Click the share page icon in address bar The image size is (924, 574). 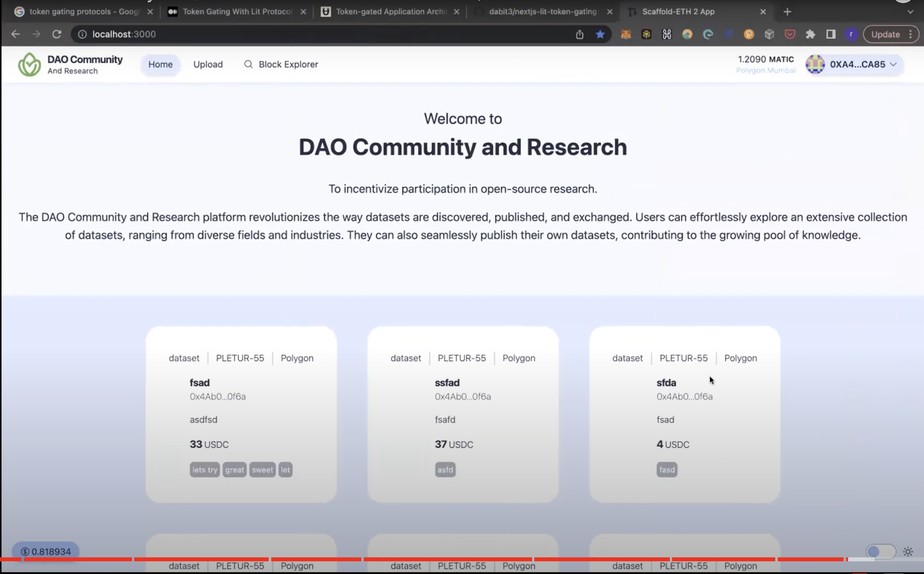(x=579, y=34)
